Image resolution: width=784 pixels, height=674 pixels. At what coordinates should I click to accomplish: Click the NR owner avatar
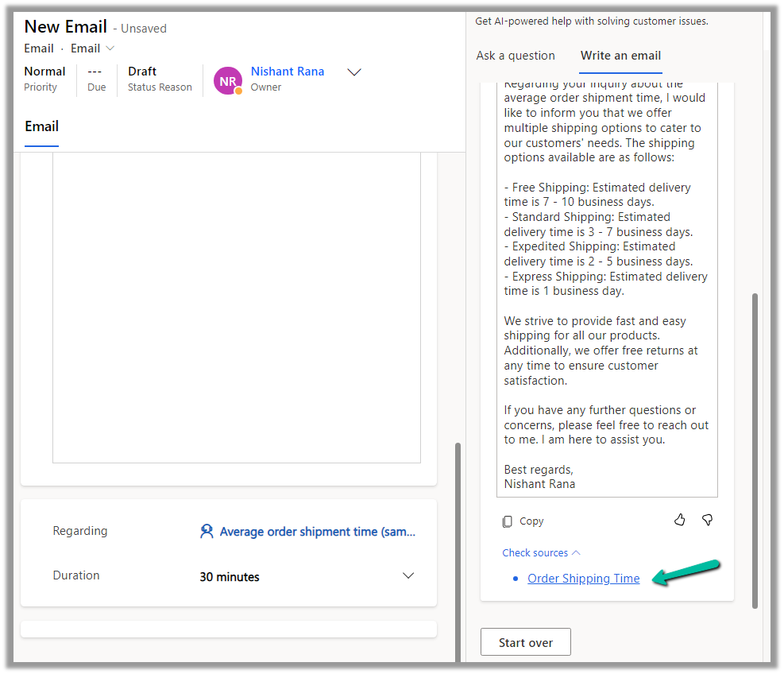pos(228,80)
